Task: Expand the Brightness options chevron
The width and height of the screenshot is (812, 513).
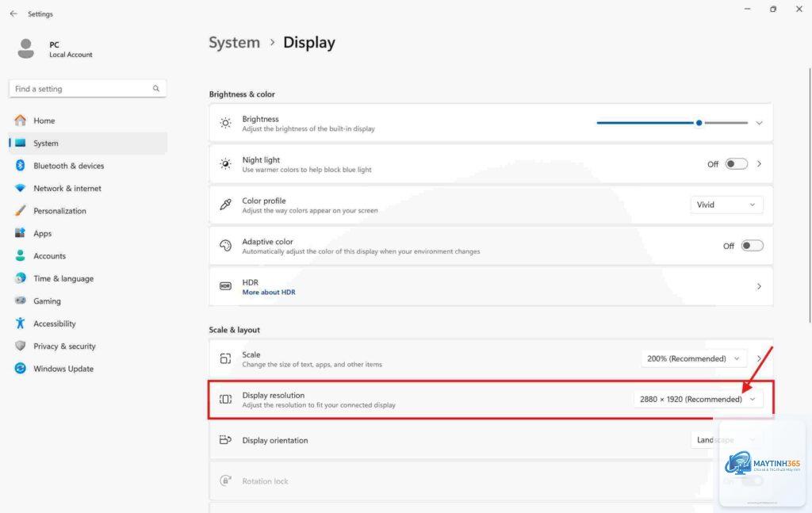Action: pos(759,123)
